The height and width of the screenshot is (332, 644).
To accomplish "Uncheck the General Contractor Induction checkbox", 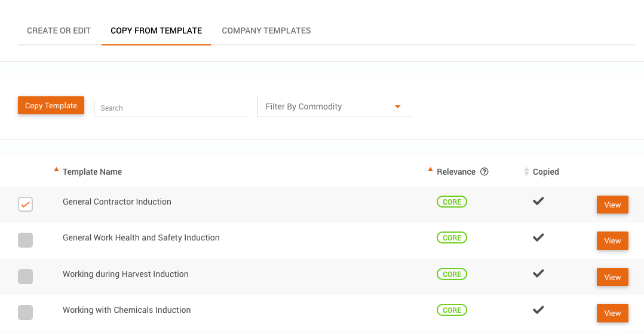I will click(x=25, y=205).
